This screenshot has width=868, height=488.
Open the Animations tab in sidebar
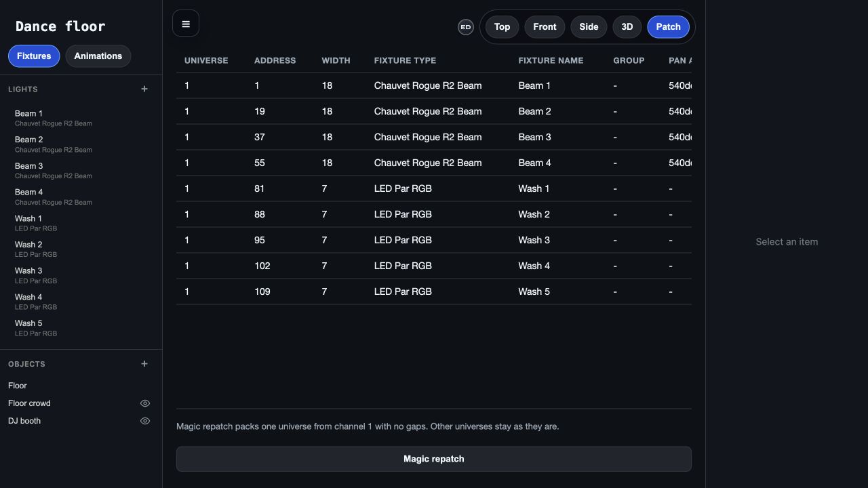[x=98, y=56]
